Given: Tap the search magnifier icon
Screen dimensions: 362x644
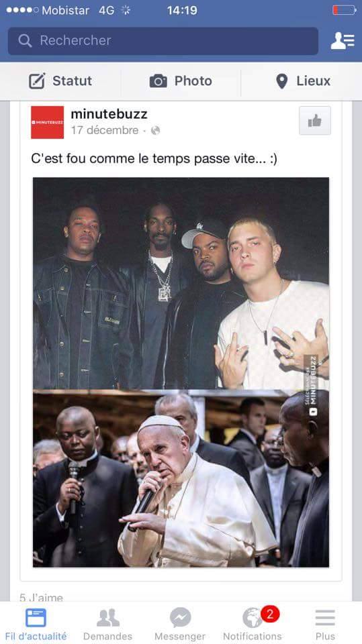Looking at the screenshot, I should [25, 41].
